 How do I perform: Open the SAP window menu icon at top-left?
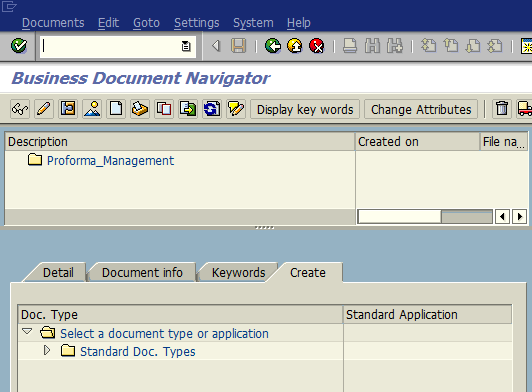pyautogui.click(x=9, y=6)
